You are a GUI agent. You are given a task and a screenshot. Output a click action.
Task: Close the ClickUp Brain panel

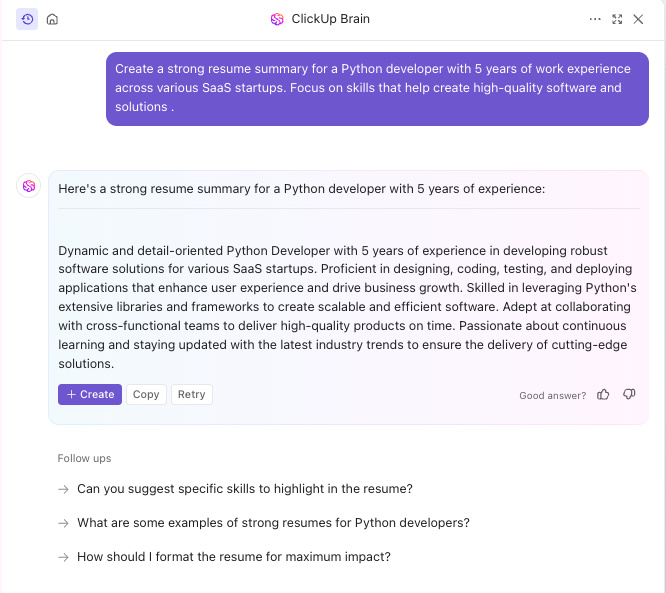tap(638, 19)
